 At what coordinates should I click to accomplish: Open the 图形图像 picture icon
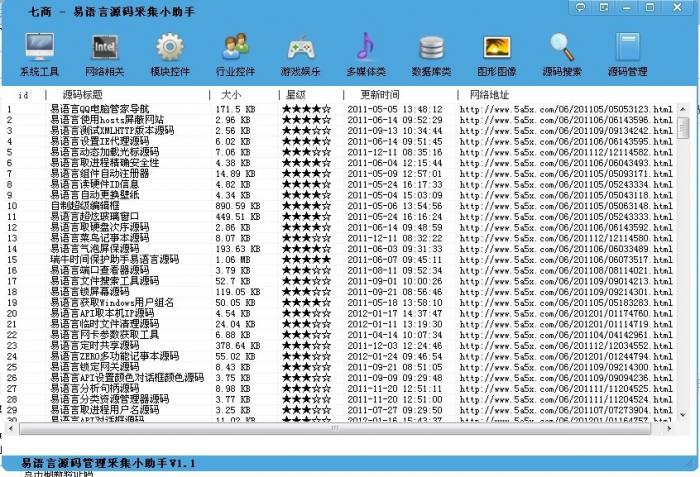point(496,47)
